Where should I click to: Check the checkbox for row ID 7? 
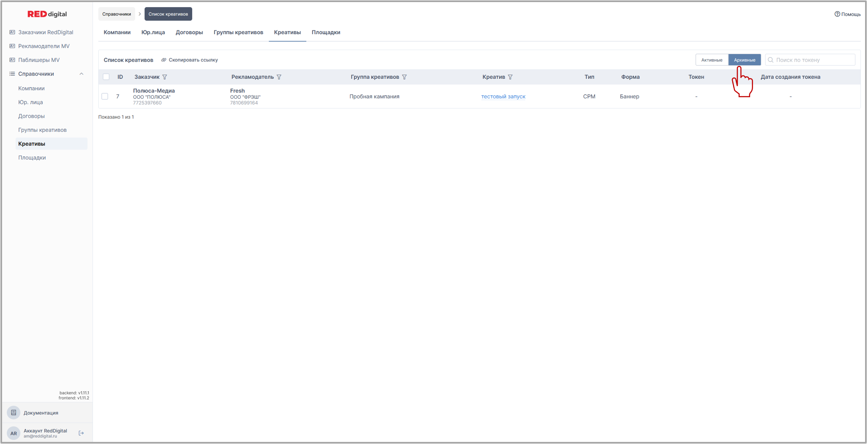[105, 96]
